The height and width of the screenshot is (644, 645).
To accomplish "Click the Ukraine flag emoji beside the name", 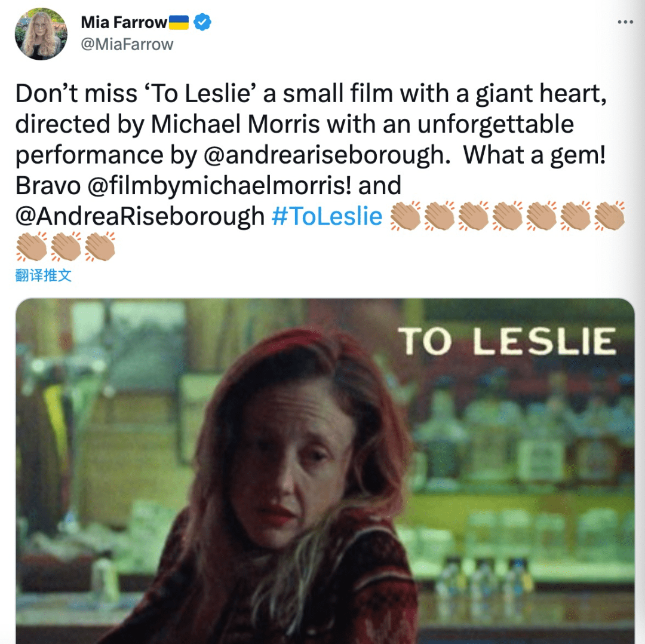I will pos(179,23).
